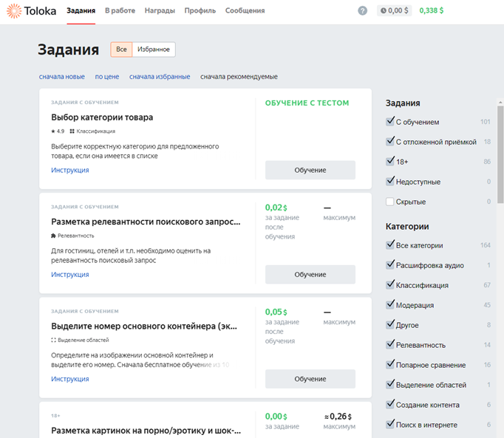The image size is (504, 438).
Task: Click the ≈0,26 $ maximum value
Action: [x=338, y=417]
